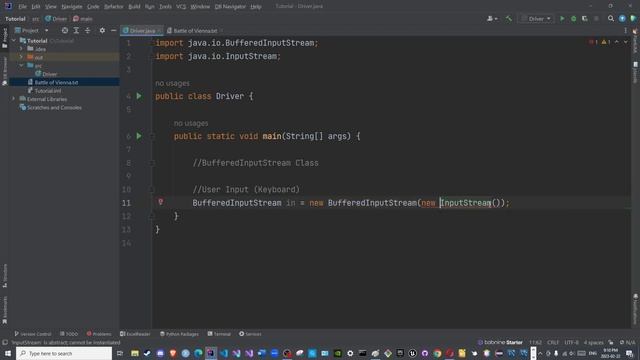Screen dimensions: 640x360
Task: Switch to the Battle of Vienna.txt tab
Action: [x=195, y=31]
